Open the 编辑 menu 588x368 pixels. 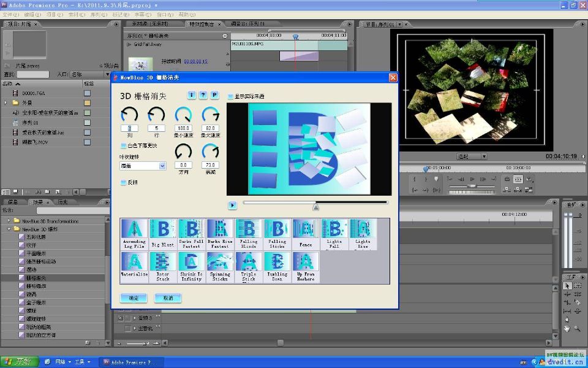coord(32,15)
